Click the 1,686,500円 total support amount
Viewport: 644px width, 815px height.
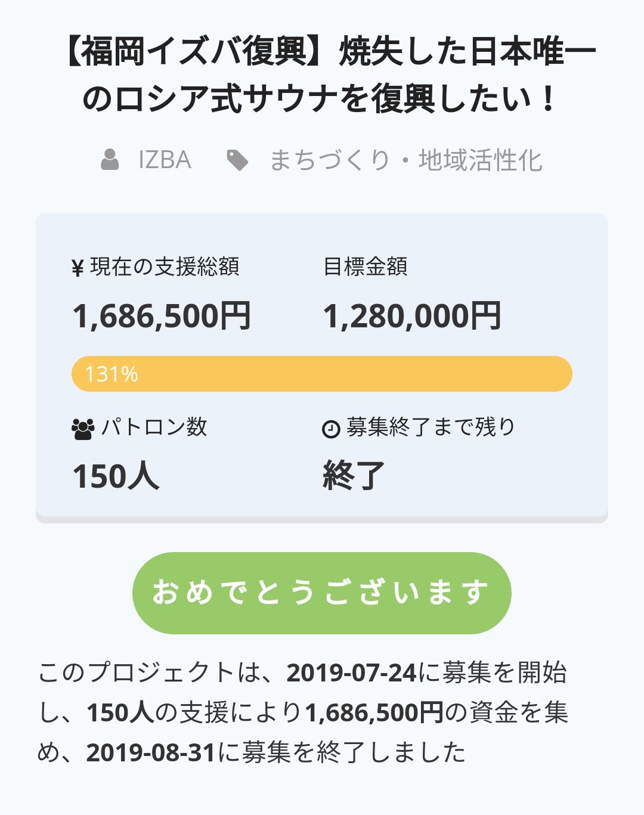point(162,316)
